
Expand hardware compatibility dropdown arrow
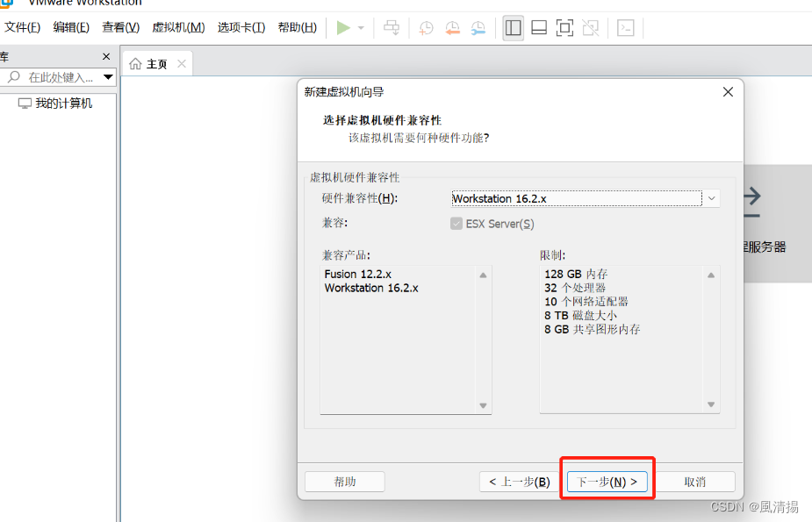(x=712, y=198)
